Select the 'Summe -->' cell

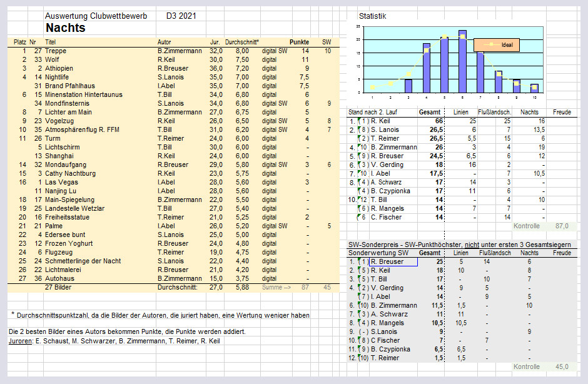click(277, 287)
